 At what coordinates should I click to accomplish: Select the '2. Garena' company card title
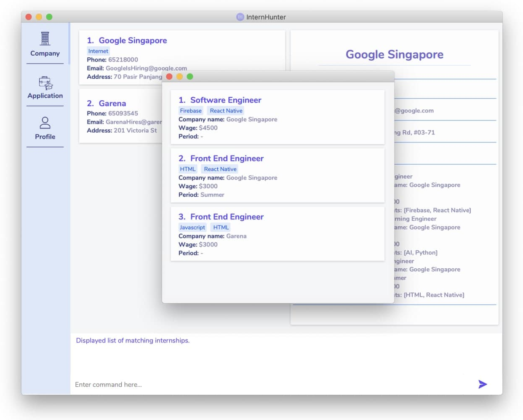106,103
